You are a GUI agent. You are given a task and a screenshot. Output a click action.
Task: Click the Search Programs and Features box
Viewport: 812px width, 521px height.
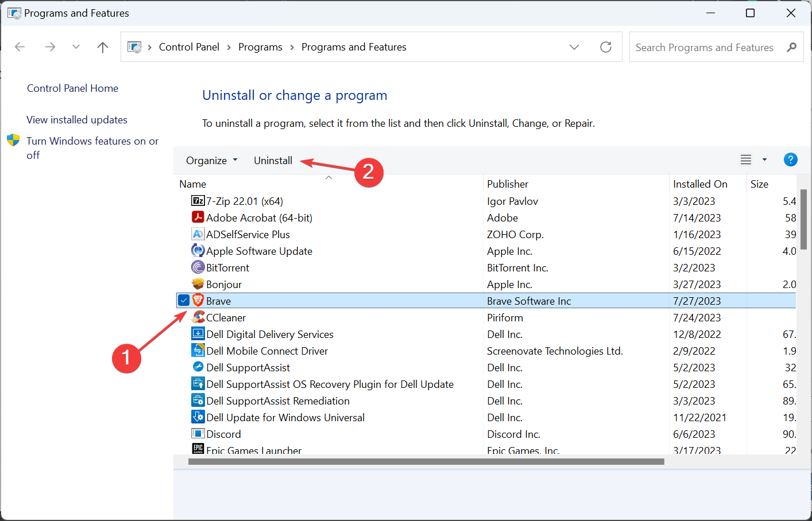point(704,48)
